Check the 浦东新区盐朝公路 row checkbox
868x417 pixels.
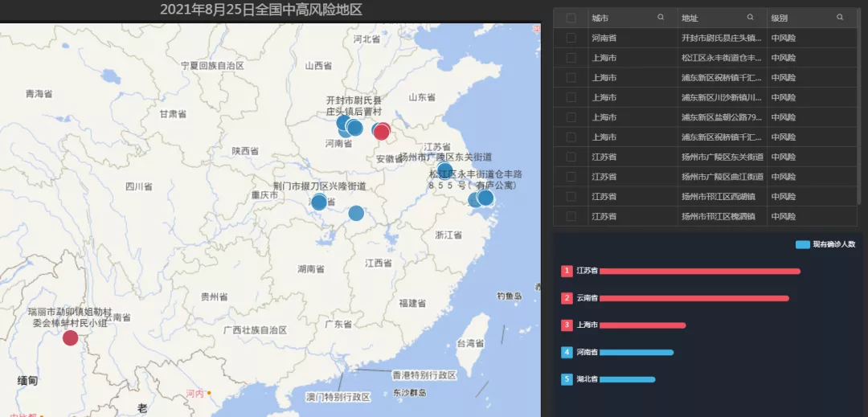click(x=571, y=117)
